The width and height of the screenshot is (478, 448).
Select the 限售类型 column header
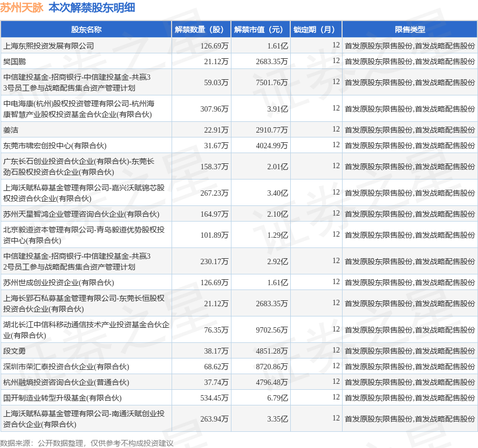click(x=409, y=30)
